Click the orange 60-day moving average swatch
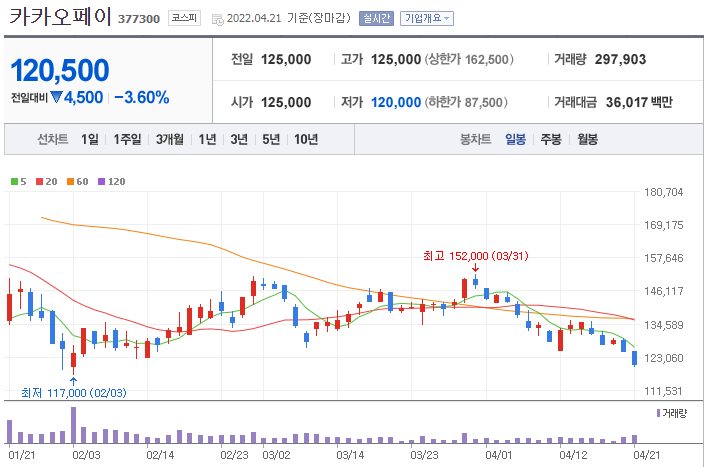 (x=70, y=181)
